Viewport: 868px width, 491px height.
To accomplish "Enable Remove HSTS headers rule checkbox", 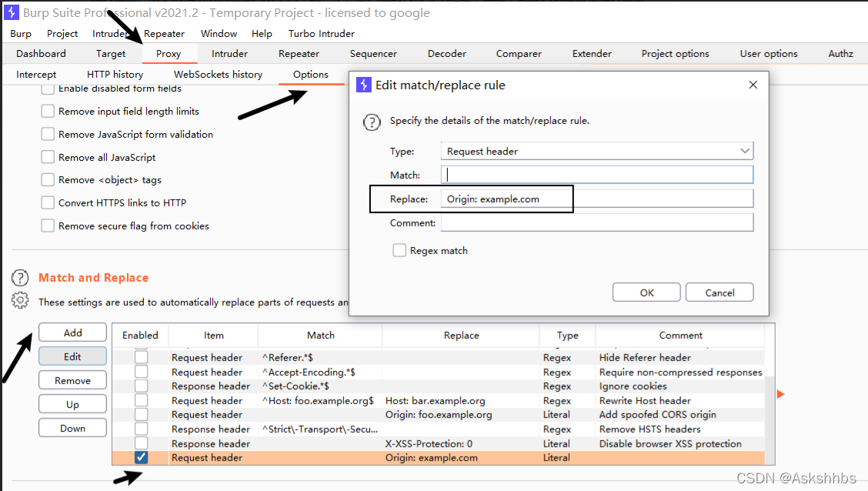I will (x=141, y=429).
